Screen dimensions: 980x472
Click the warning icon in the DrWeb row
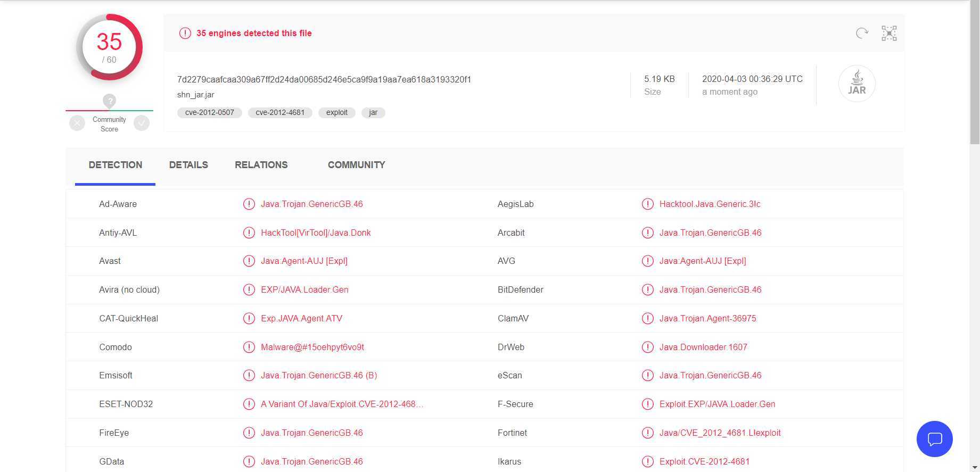pyautogui.click(x=647, y=347)
